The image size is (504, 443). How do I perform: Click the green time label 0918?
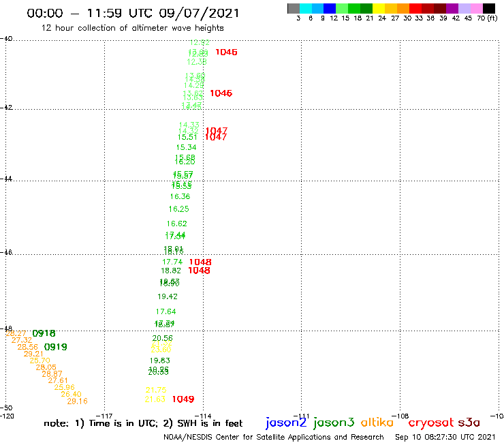(x=44, y=333)
